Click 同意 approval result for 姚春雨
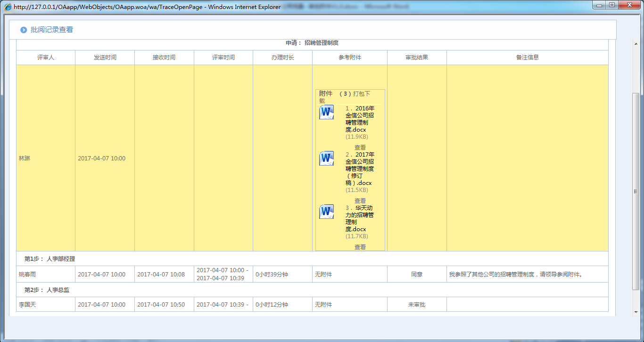The width and height of the screenshot is (644, 342). 417,275
